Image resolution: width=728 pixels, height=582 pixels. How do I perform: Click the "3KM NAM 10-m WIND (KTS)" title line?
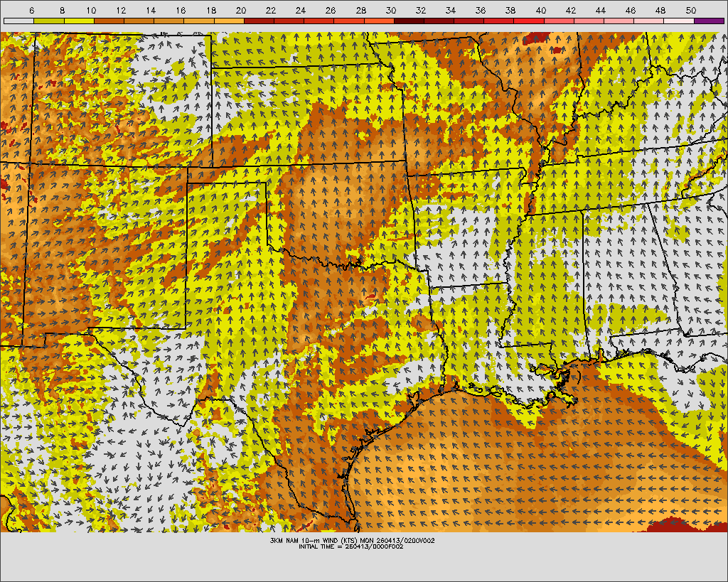[x=353, y=540]
